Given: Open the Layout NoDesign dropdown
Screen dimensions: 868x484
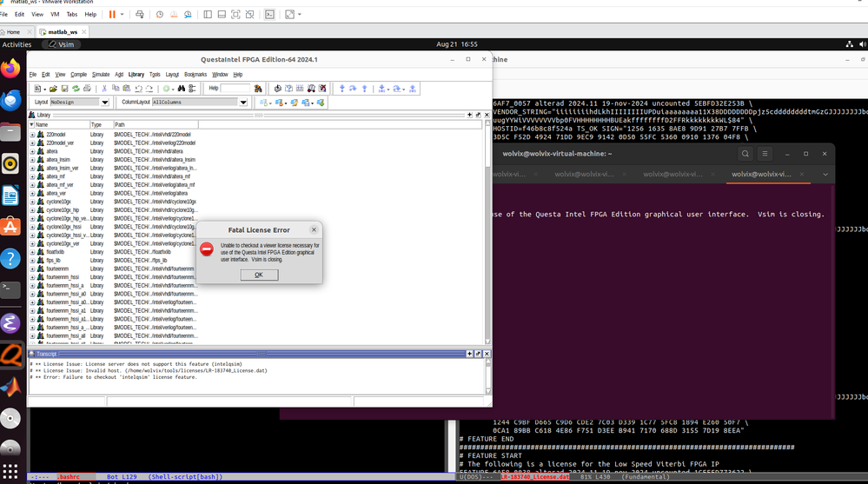Looking at the screenshot, I should pyautogui.click(x=105, y=103).
